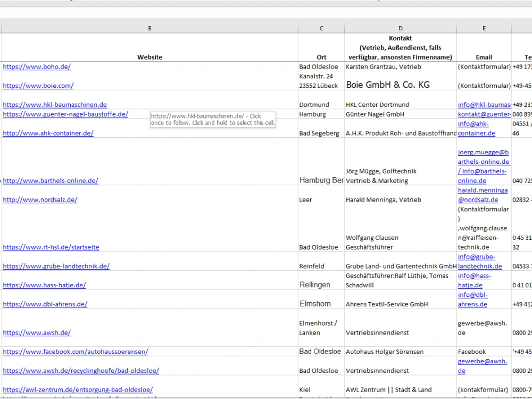This screenshot has height=399, width=532.
Task: Open the info@ahk-container.de email link
Action: (476, 129)
